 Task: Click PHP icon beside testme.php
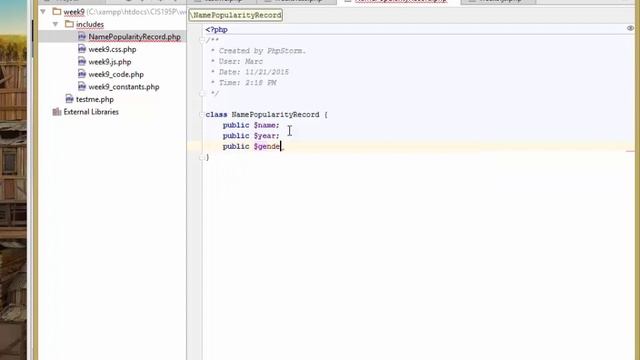pos(69,99)
